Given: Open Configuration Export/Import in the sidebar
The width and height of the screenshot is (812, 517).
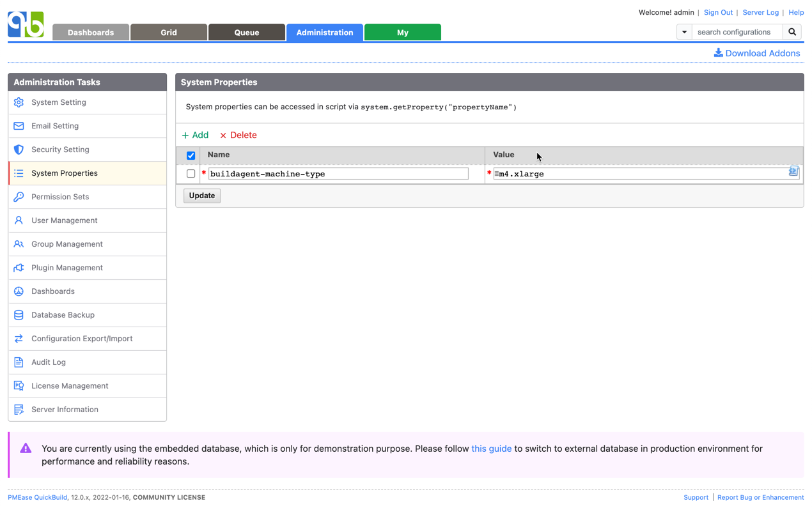Looking at the screenshot, I should pyautogui.click(x=88, y=339).
